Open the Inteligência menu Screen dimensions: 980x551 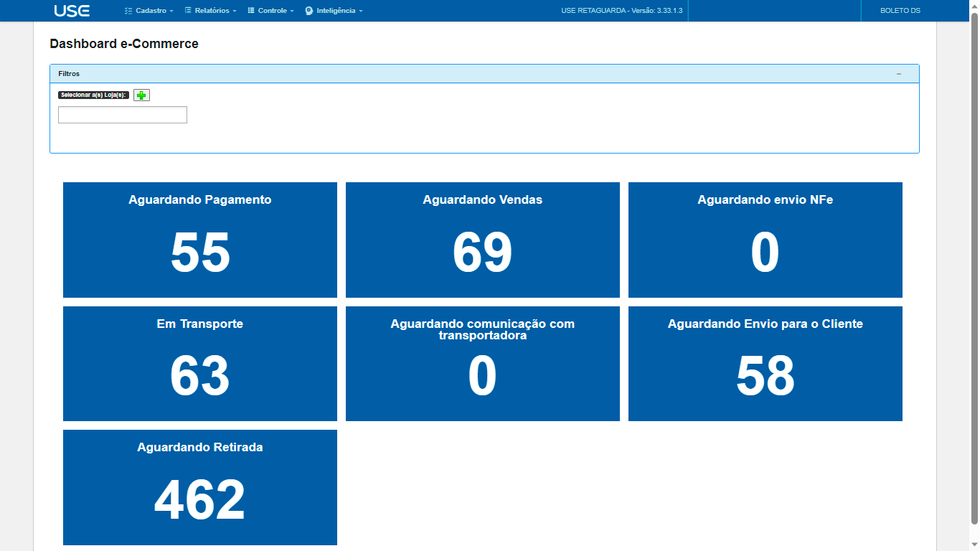click(334, 11)
